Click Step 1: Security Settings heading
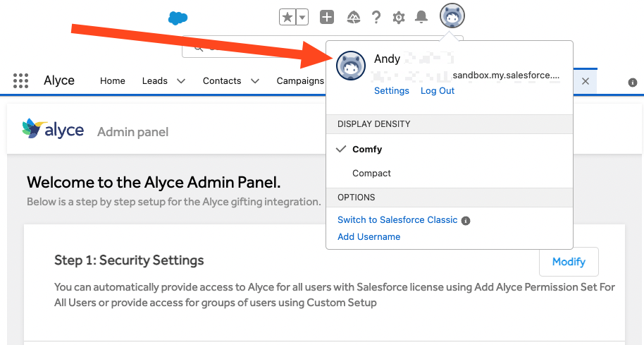This screenshot has height=345, width=644. coord(129,260)
